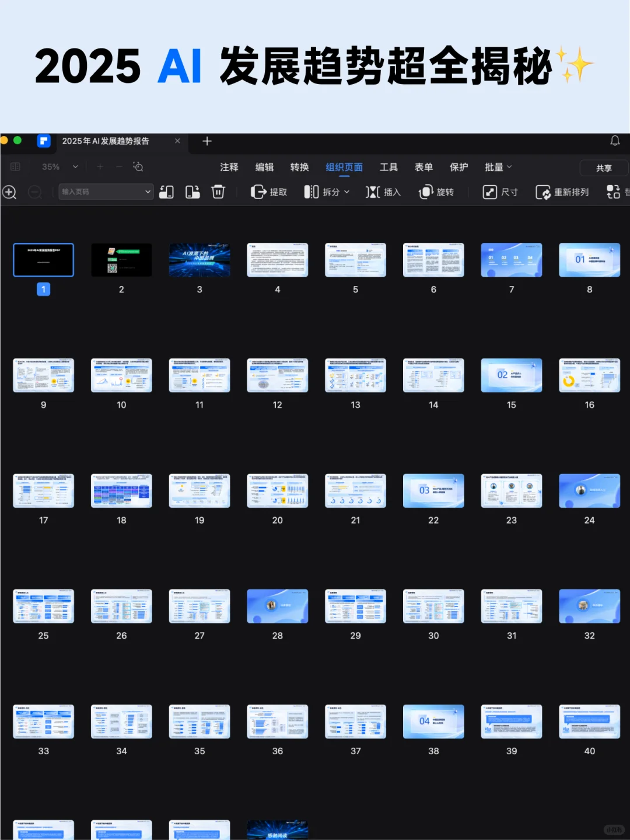Rotate selected pages clockwise icon
The height and width of the screenshot is (840, 630).
192,192
